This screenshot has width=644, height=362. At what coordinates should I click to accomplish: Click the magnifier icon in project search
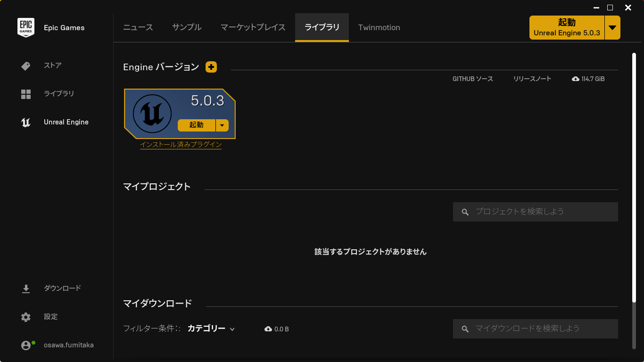point(465,212)
